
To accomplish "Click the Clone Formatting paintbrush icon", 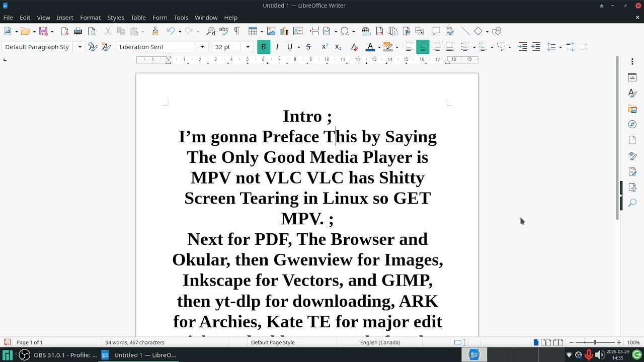I will point(155,31).
